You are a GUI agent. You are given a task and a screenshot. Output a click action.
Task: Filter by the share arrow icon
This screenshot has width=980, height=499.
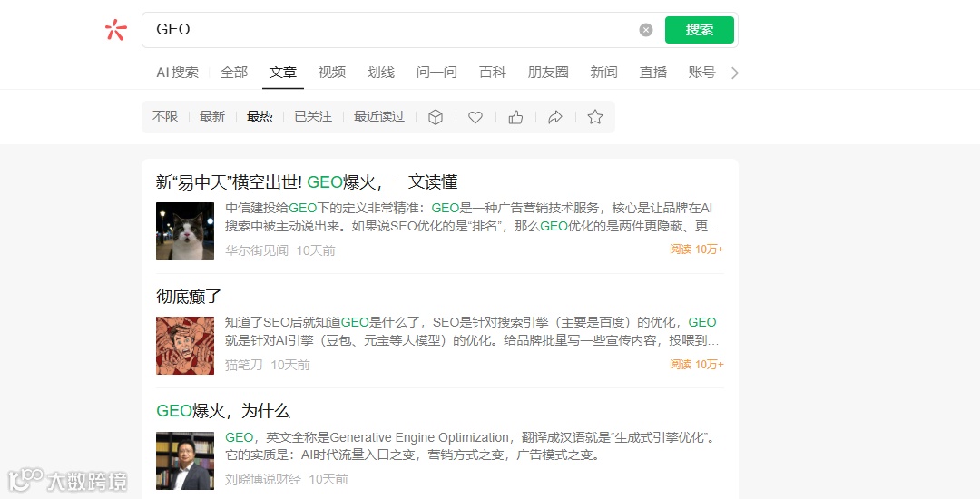(x=555, y=117)
